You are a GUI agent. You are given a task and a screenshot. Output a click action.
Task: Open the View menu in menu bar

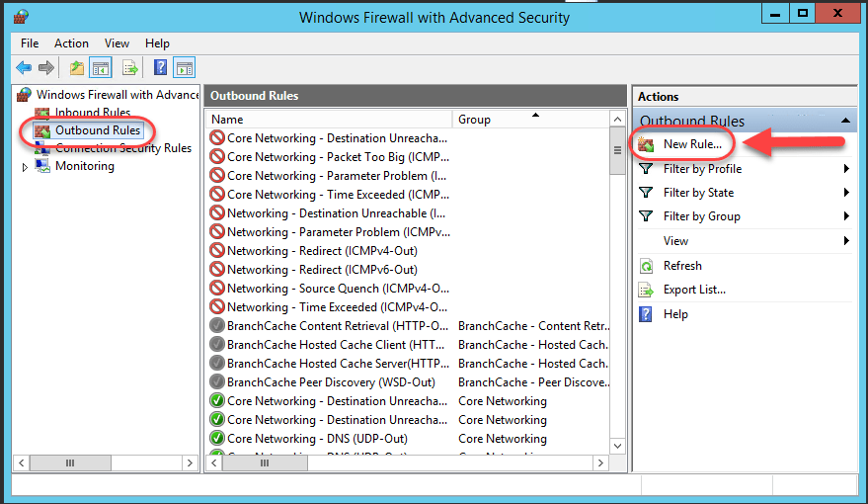point(117,43)
